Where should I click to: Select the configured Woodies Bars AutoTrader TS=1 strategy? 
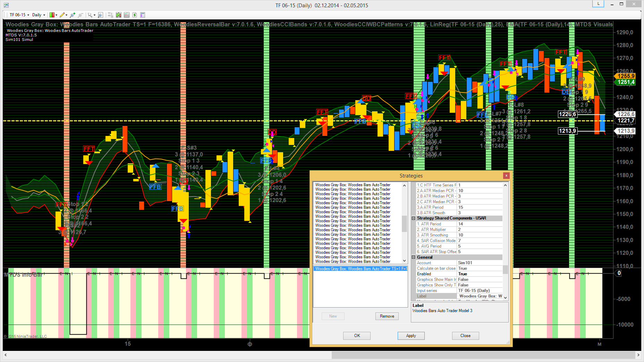[x=361, y=269]
